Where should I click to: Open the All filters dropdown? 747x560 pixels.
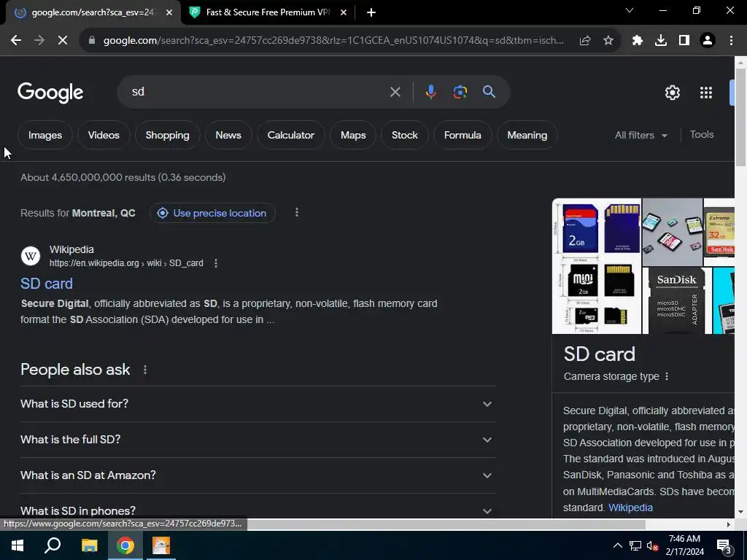click(x=640, y=135)
